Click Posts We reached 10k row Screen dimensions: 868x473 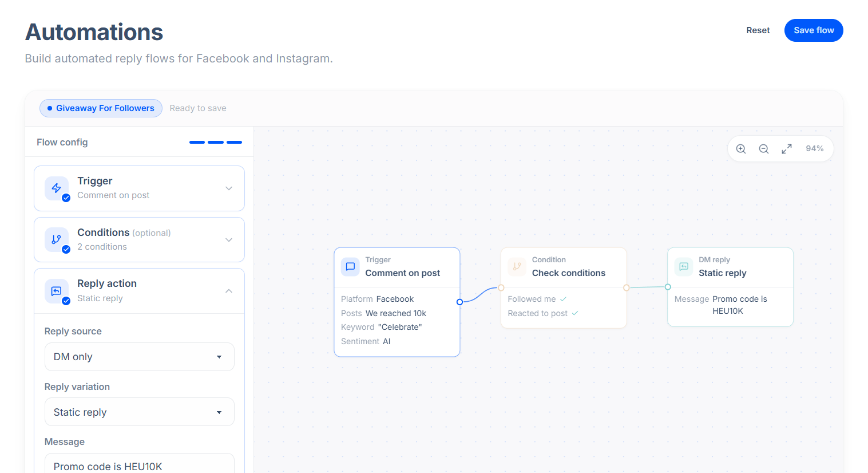[x=384, y=313]
